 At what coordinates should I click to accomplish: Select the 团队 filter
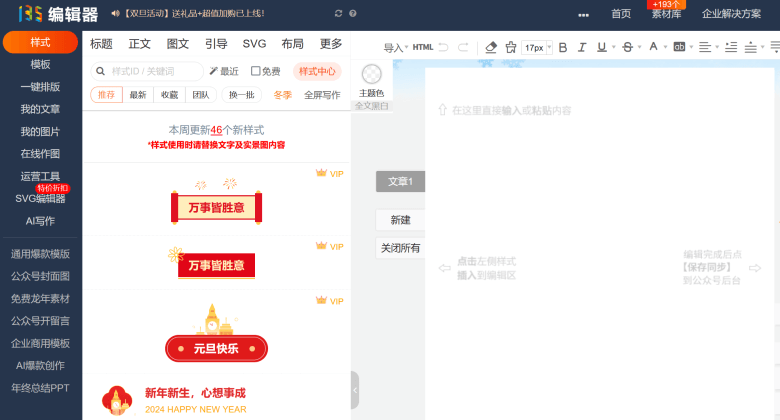point(200,95)
